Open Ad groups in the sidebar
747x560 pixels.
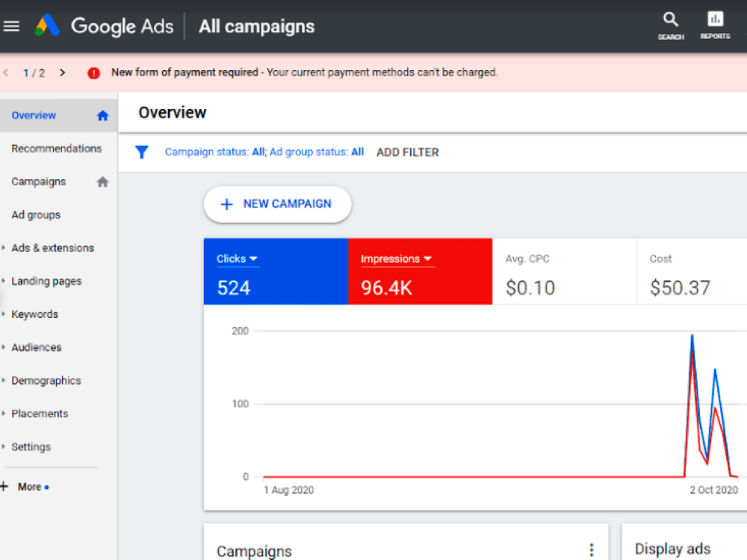pos(36,215)
